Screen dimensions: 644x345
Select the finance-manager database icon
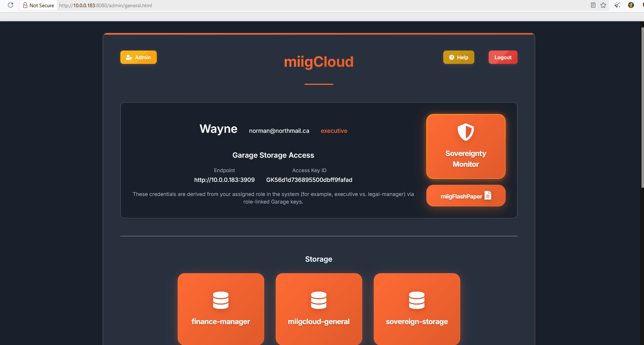[x=221, y=300]
